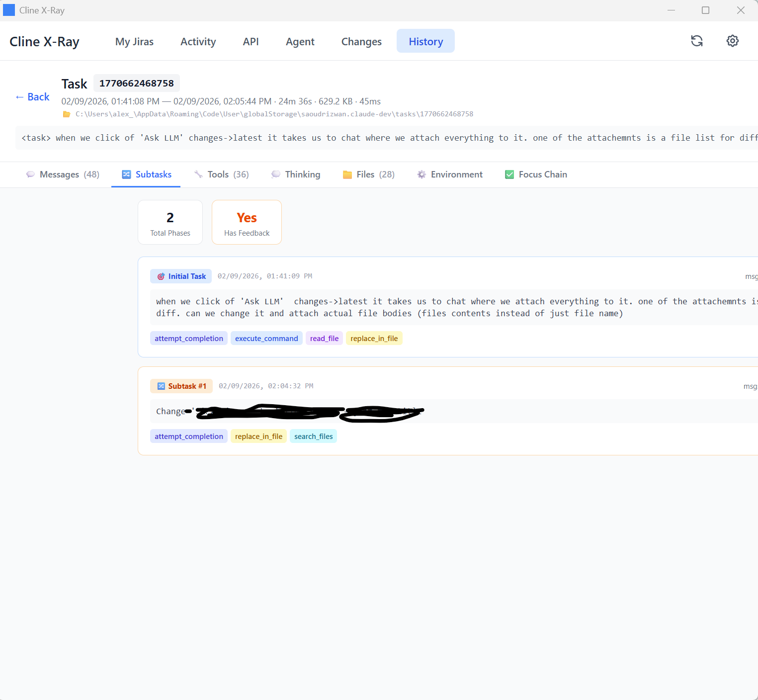758x700 pixels.
Task: Click the refresh icon in header
Action: pyautogui.click(x=697, y=41)
